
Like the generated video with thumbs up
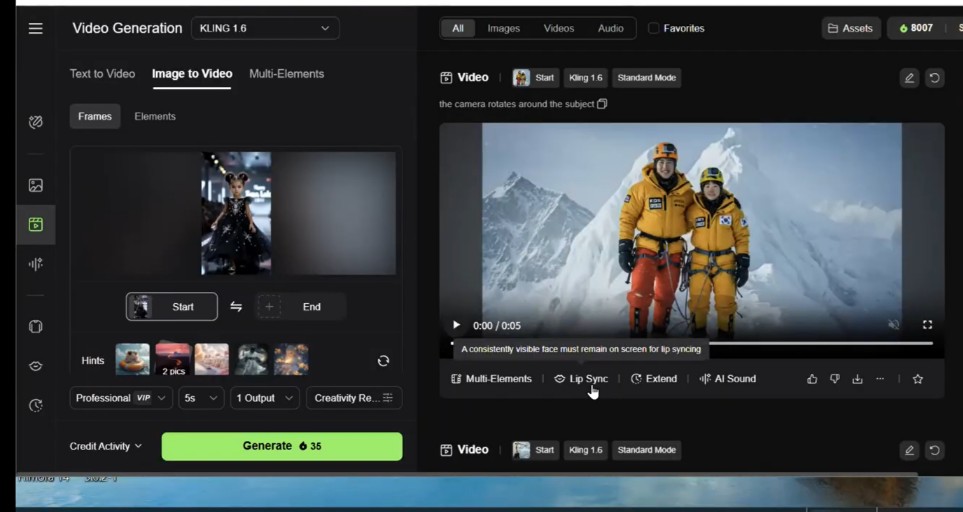pos(812,379)
